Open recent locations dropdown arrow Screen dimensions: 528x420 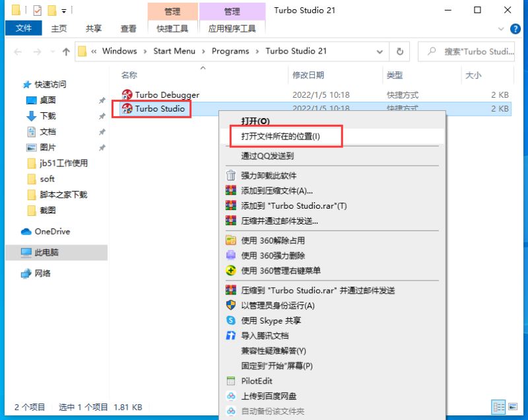52,52
